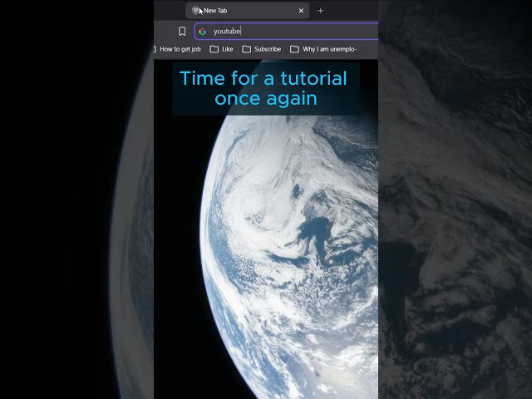Click the Time for a tutorial caption
The width and height of the screenshot is (532, 399).
click(x=266, y=88)
